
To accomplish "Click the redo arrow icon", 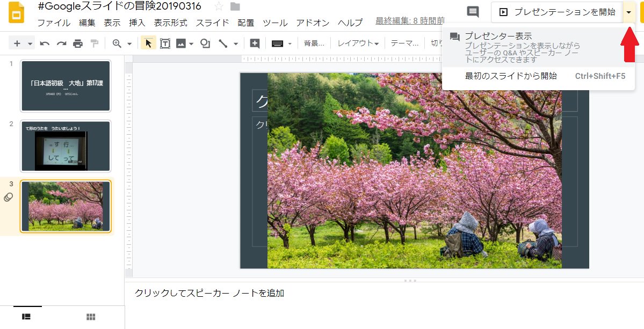I will tap(61, 43).
